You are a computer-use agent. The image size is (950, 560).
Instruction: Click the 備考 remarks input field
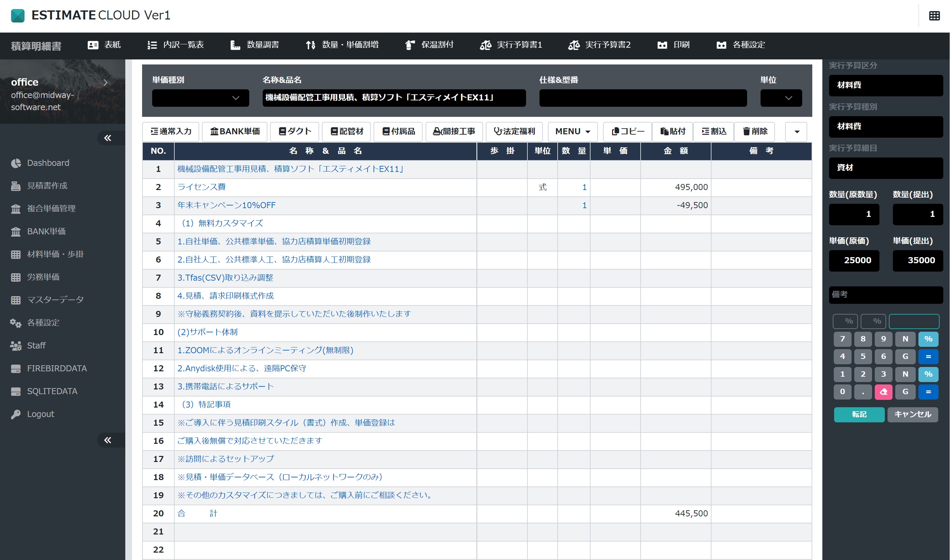point(886,295)
